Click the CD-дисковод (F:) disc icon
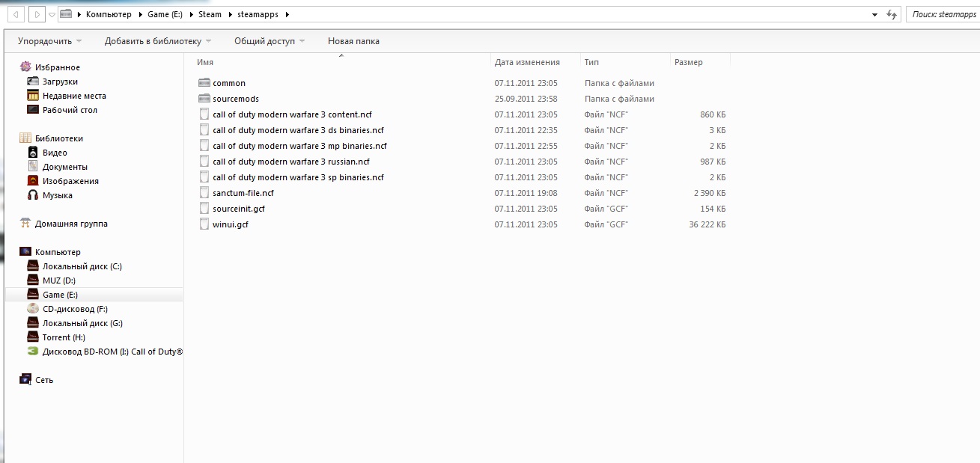 point(33,309)
